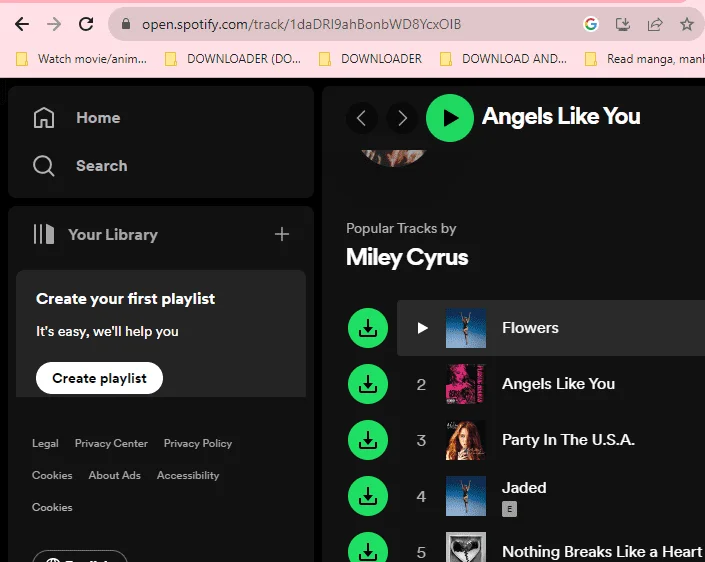Open Nothing Breaks Like a Heart title
This screenshot has height=562, width=705.
[602, 551]
